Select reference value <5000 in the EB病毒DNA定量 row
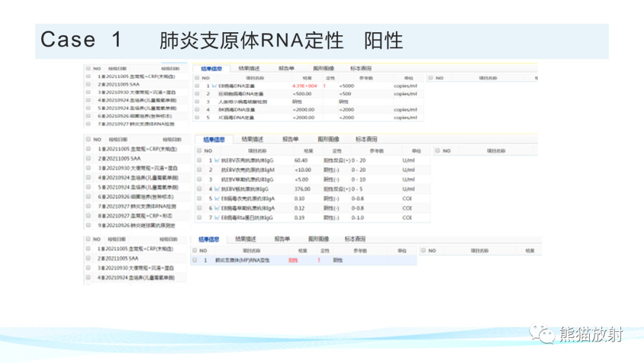The height and width of the screenshot is (363, 644). pos(346,86)
